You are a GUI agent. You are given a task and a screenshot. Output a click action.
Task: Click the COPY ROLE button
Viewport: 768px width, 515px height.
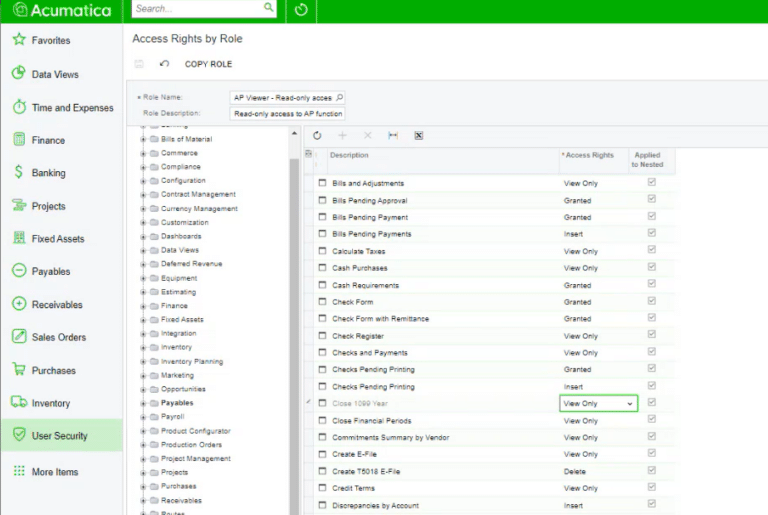208,64
